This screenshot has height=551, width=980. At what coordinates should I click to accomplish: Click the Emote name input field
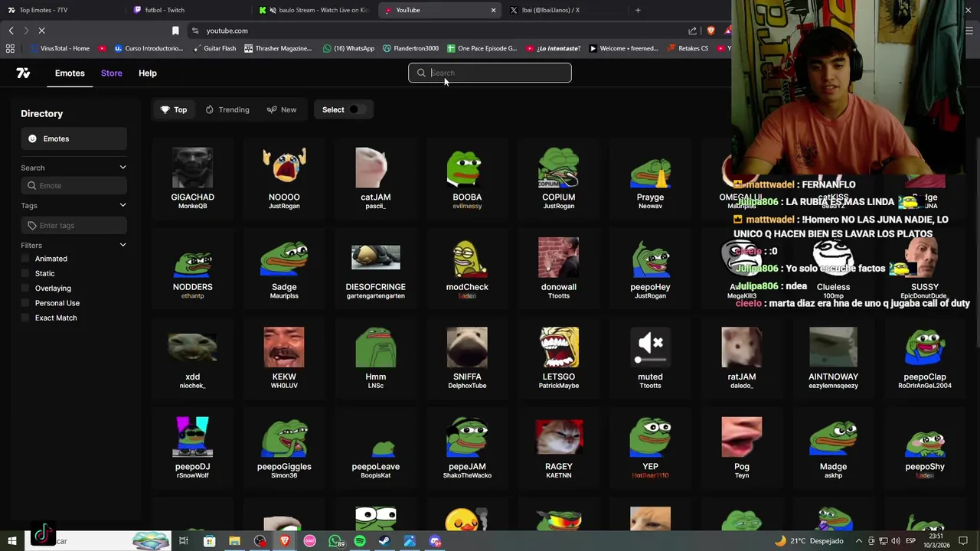(73, 185)
